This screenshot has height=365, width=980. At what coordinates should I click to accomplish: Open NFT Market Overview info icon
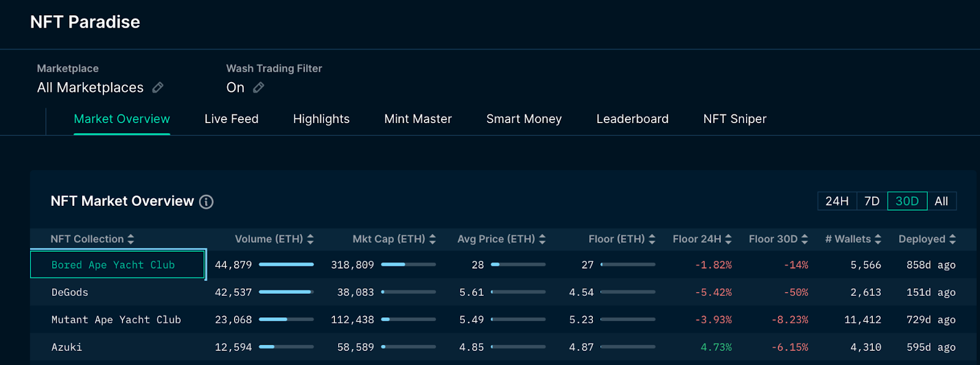206,201
